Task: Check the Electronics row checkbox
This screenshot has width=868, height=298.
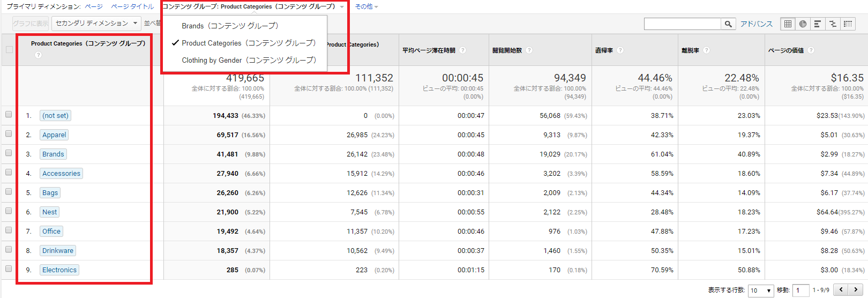Action: pyautogui.click(x=9, y=269)
